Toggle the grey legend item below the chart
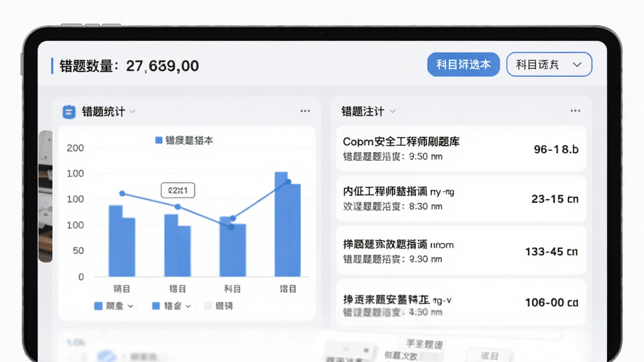 pyautogui.click(x=218, y=306)
